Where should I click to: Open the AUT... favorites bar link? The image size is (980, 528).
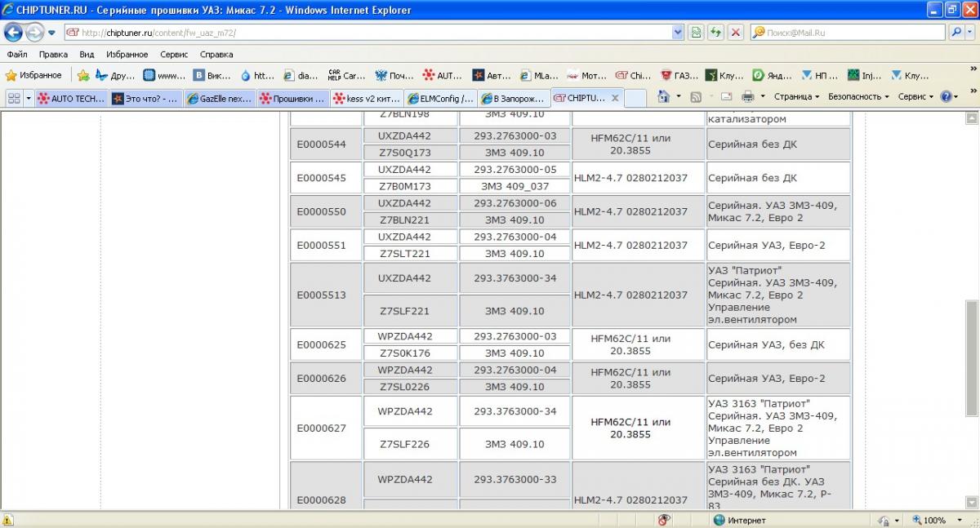click(443, 75)
